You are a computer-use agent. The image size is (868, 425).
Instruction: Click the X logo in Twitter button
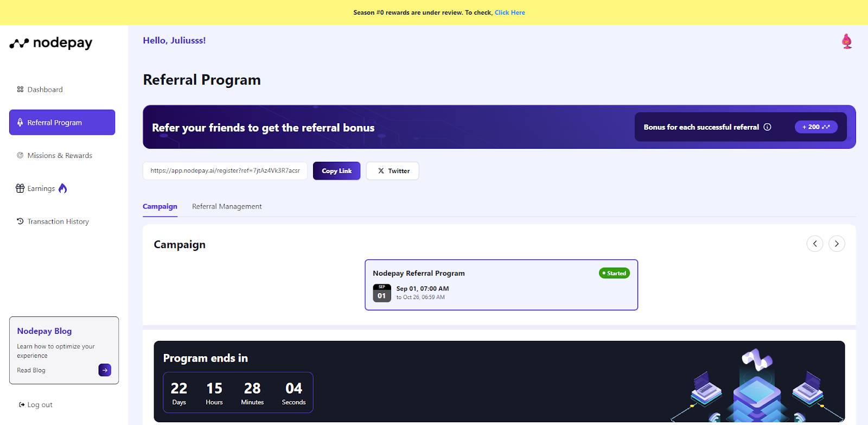381,171
